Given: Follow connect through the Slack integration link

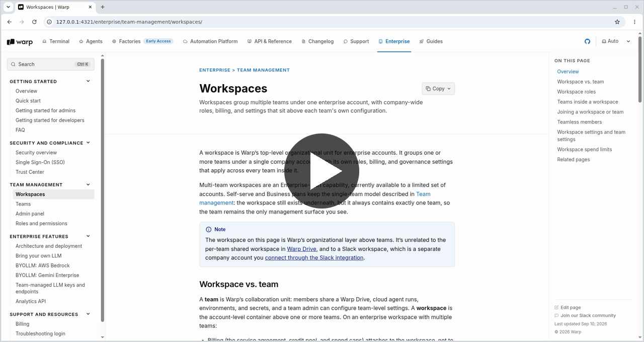Looking at the screenshot, I should point(314,258).
